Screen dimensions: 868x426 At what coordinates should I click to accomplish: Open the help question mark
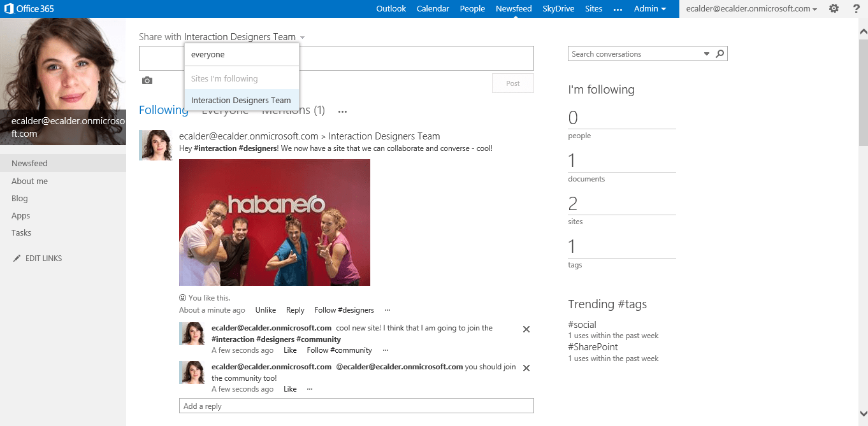tap(856, 9)
